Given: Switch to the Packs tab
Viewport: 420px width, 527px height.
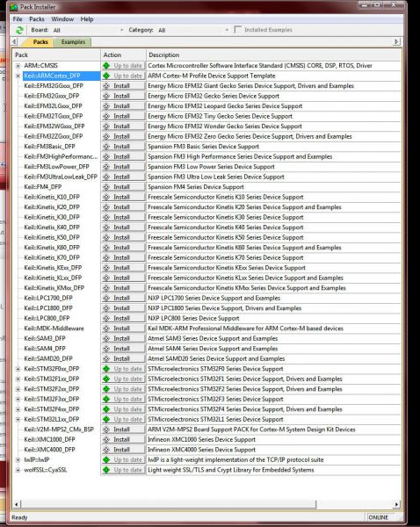Looking at the screenshot, I should 40,42.
